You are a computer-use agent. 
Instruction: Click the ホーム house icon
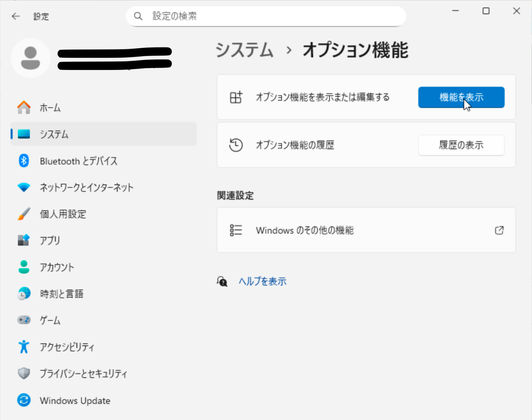(24, 108)
